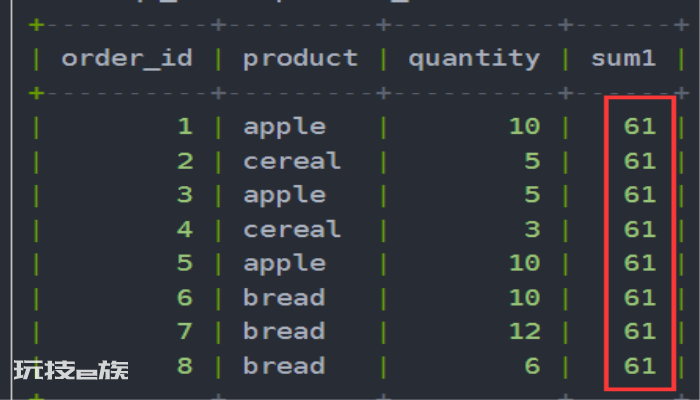The image size is (700, 400).
Task: Click bread in order 6 row
Action: pyautogui.click(x=284, y=297)
